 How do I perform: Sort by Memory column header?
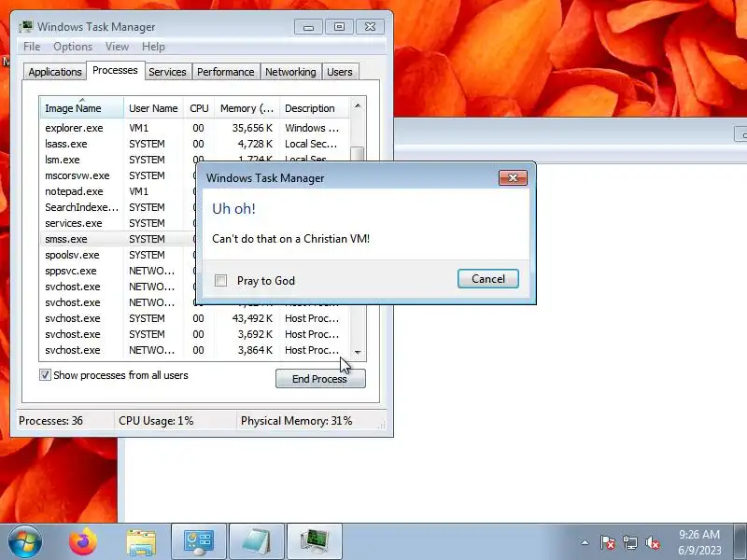(247, 108)
